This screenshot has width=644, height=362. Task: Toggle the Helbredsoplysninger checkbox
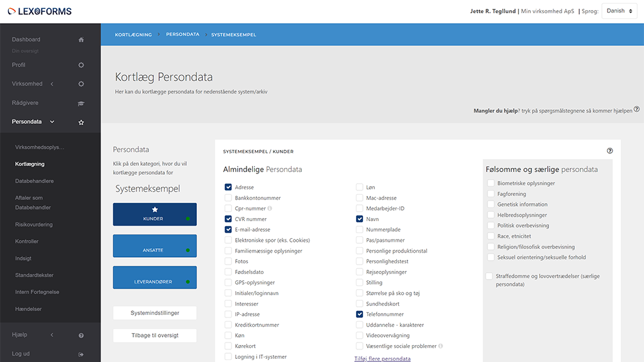[x=489, y=214]
